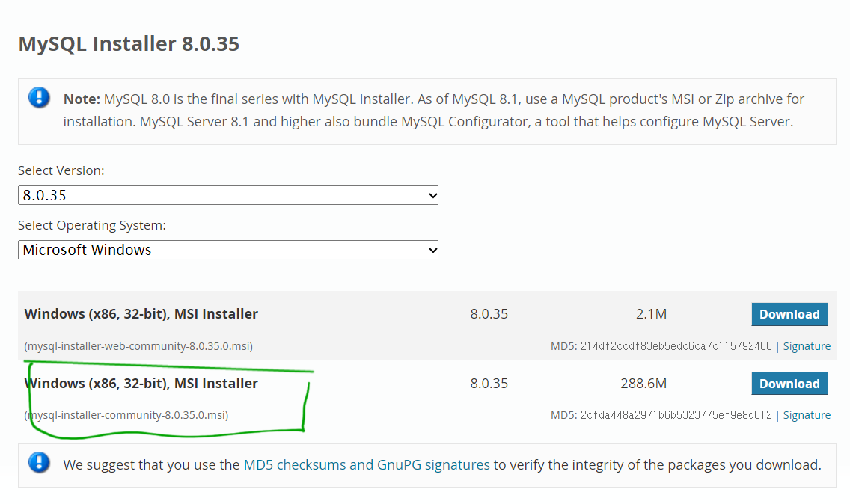Click the mysql-installer-web-community-8.0.35.0.msi filename
The width and height of the screenshot is (850, 504).
pyautogui.click(x=138, y=346)
